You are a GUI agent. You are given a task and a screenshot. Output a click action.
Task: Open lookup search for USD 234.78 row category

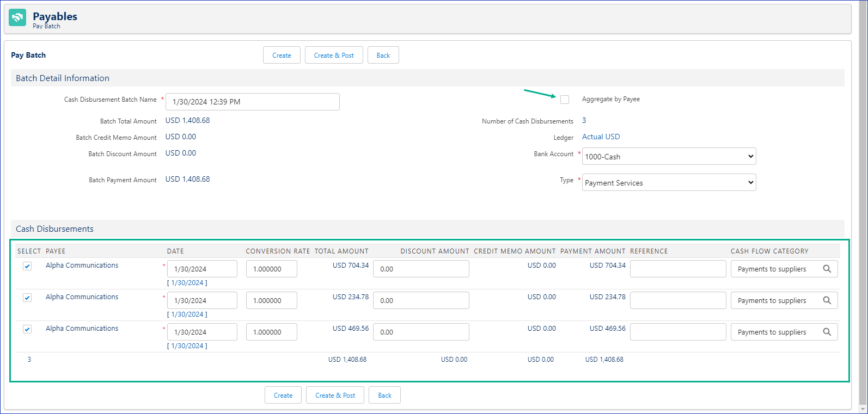[x=827, y=300]
